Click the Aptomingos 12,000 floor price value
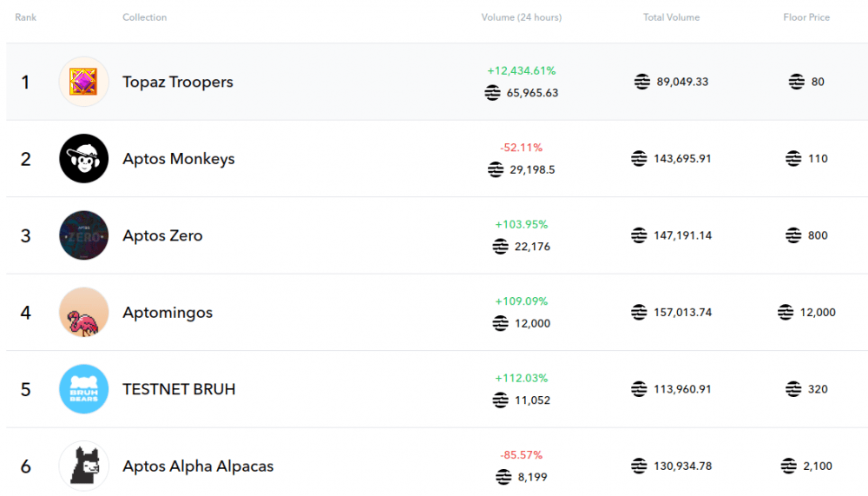This screenshot has width=868, height=496. click(x=818, y=312)
